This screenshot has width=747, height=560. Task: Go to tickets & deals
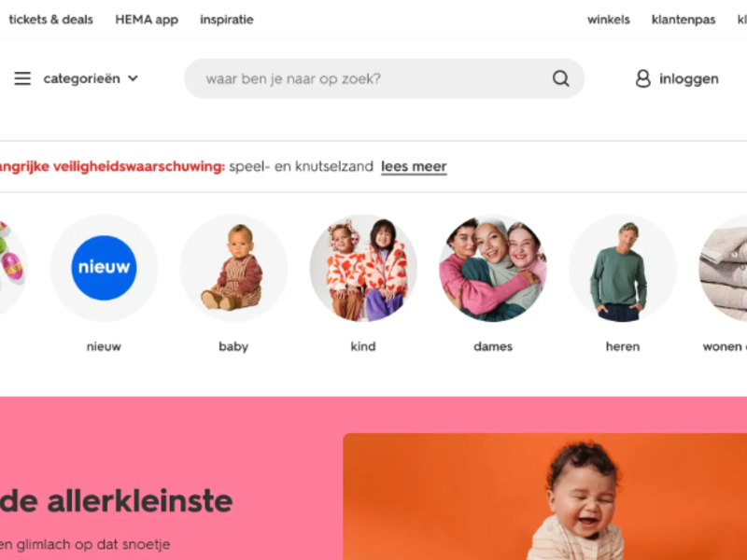[51, 20]
